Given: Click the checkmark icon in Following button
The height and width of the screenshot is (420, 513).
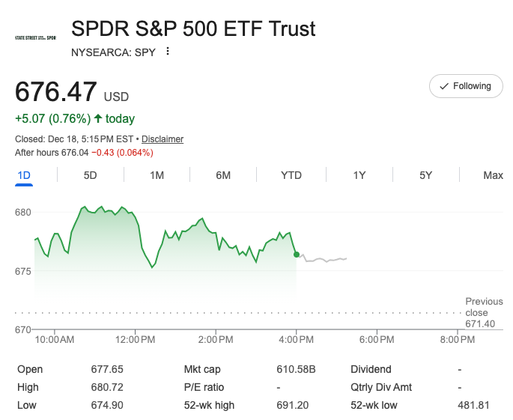Looking at the screenshot, I should (444, 86).
